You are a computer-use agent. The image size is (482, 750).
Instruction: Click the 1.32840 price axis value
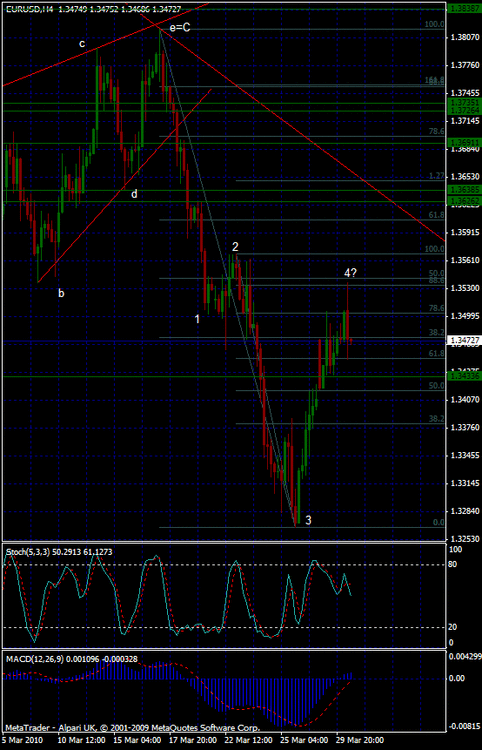pyautogui.click(x=465, y=511)
